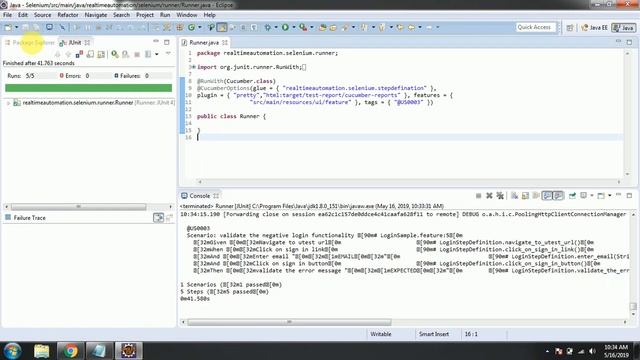
Task: Toggle Show Failures Only in JUnit view
Action: coord(79,54)
